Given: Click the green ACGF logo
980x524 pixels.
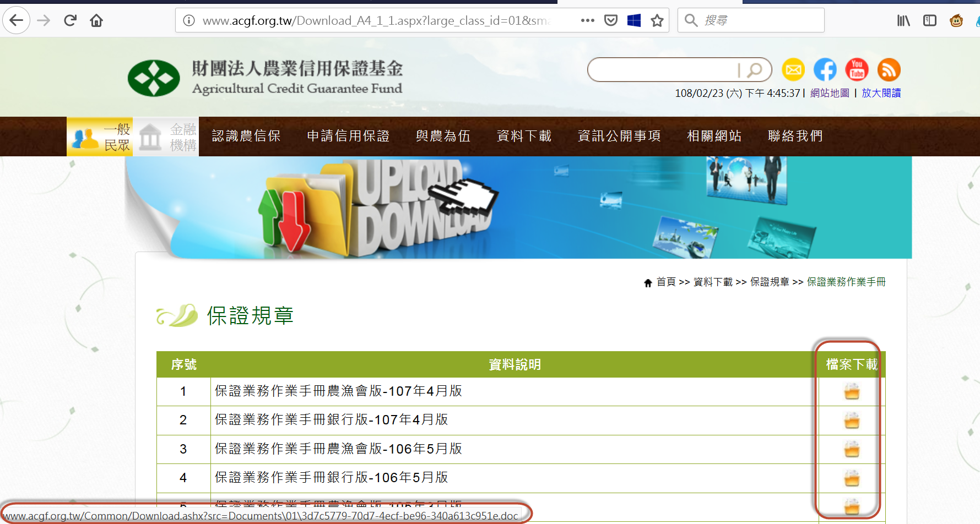Looking at the screenshot, I should [154, 78].
